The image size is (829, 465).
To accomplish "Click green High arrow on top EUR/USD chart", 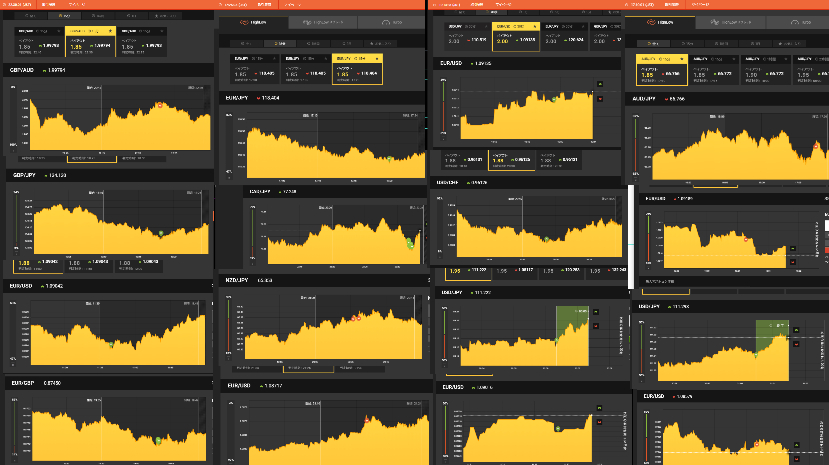I will [x=599, y=84].
